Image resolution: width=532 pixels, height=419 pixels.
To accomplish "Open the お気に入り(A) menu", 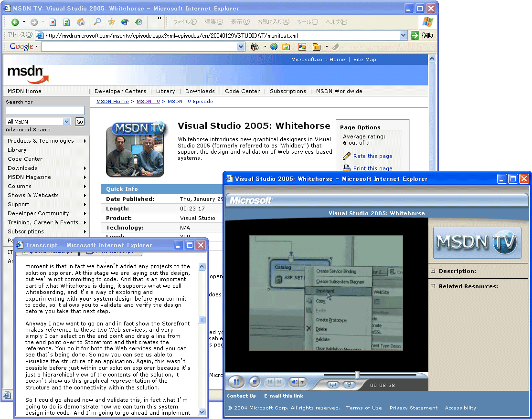I will coord(273,22).
